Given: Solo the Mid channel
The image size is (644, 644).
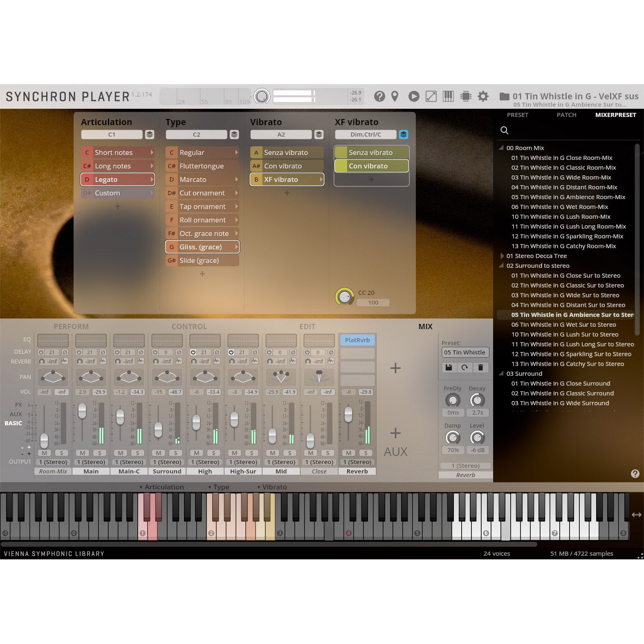Looking at the screenshot, I should 290,453.
